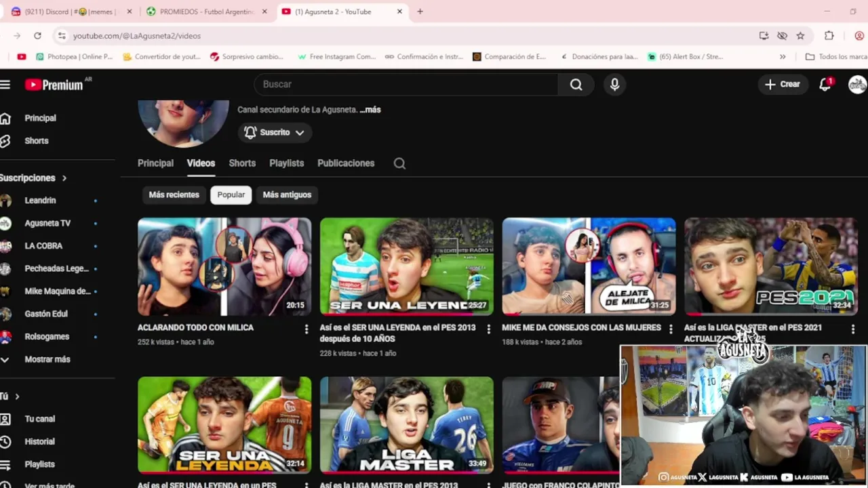This screenshot has width=868, height=488.
Task: Open video title ACLARANDO TODO CON MILICA
Action: pyautogui.click(x=195, y=327)
